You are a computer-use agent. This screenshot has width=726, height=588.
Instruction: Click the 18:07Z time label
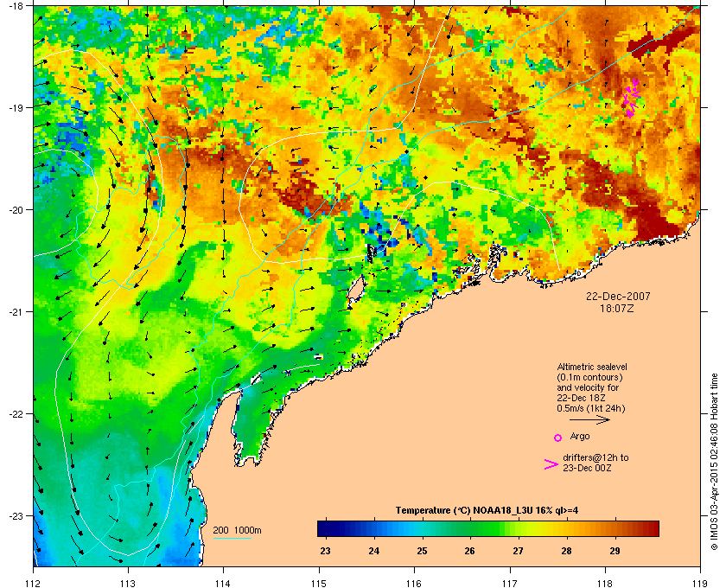click(618, 308)
